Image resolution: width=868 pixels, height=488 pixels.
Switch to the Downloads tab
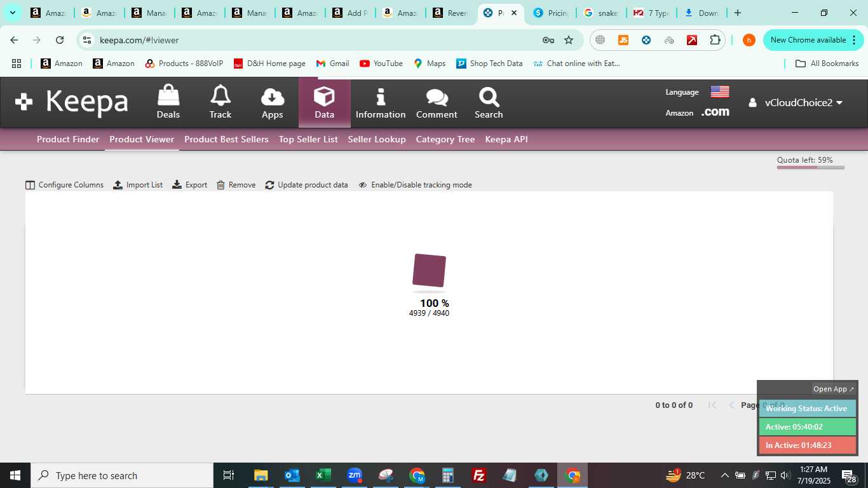(x=702, y=13)
